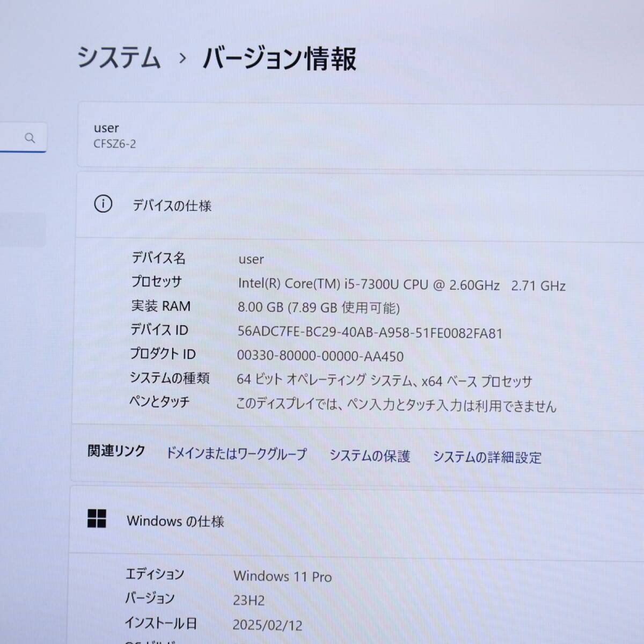Click the info icon beside デバイスの仕様
This screenshot has width=644, height=644.
click(x=103, y=204)
